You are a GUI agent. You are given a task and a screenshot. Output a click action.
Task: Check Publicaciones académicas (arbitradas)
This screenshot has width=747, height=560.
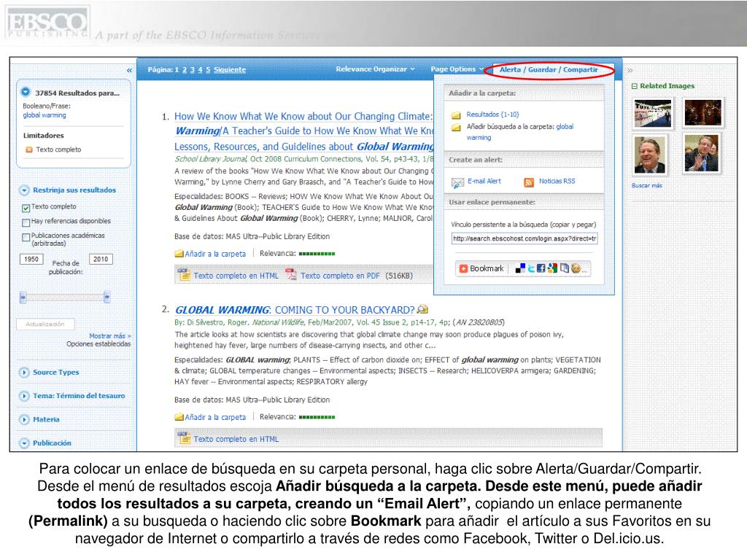26,237
